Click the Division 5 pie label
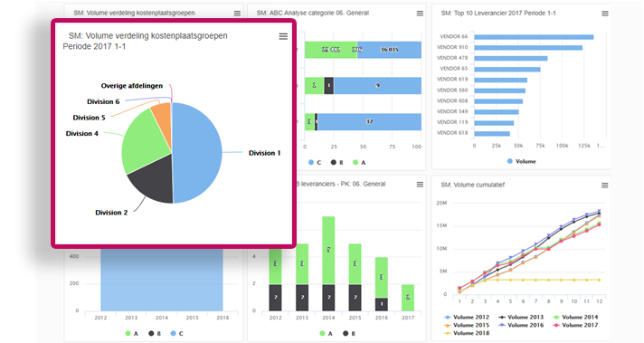This screenshot has width=644, height=343. (89, 118)
